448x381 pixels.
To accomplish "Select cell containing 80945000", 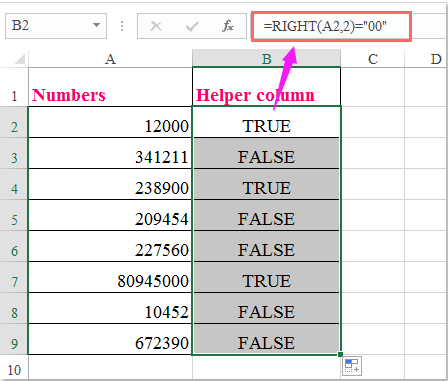I will click(x=110, y=277).
